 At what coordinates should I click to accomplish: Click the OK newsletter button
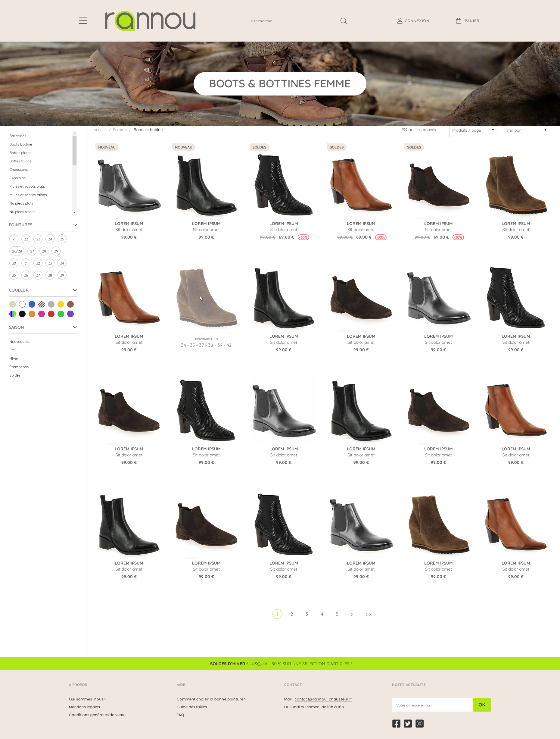click(482, 705)
